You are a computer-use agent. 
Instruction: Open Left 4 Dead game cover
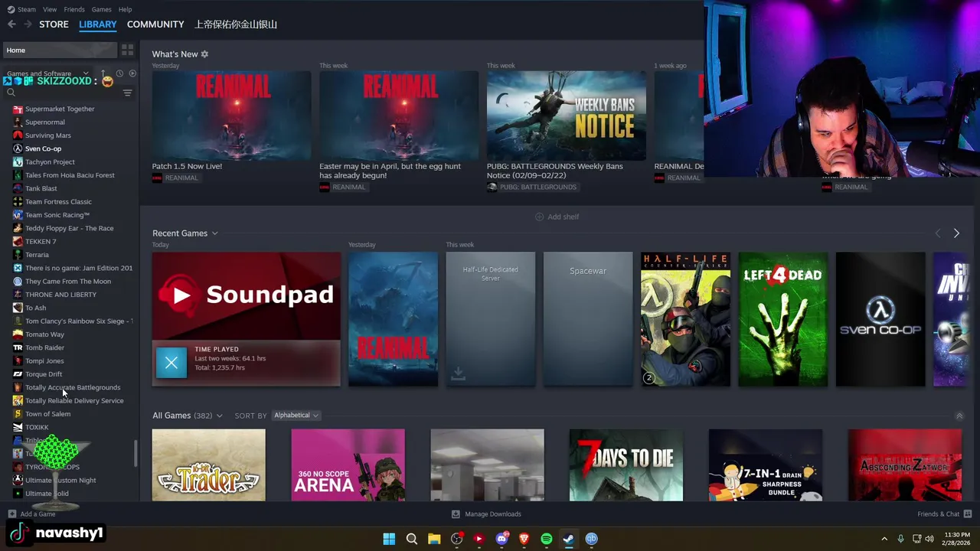click(783, 319)
